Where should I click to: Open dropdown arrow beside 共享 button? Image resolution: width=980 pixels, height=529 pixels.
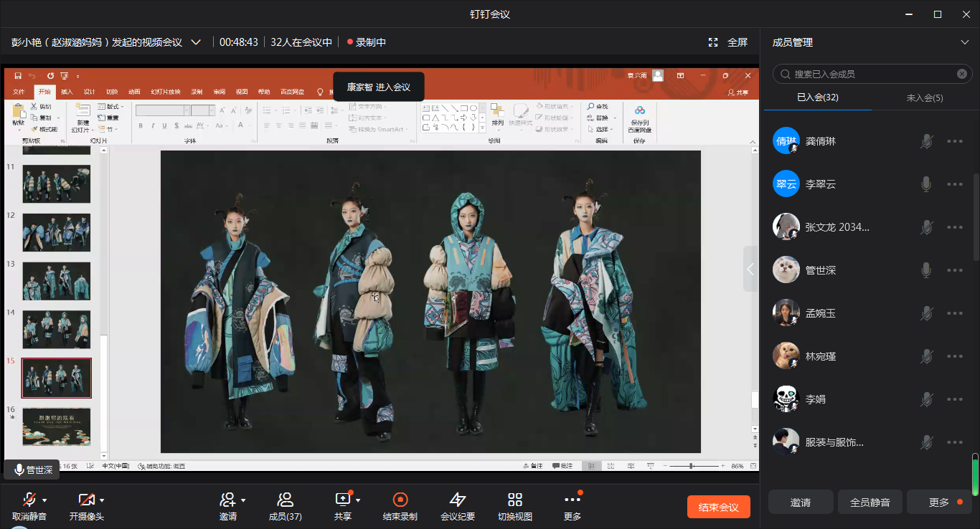[x=358, y=500]
